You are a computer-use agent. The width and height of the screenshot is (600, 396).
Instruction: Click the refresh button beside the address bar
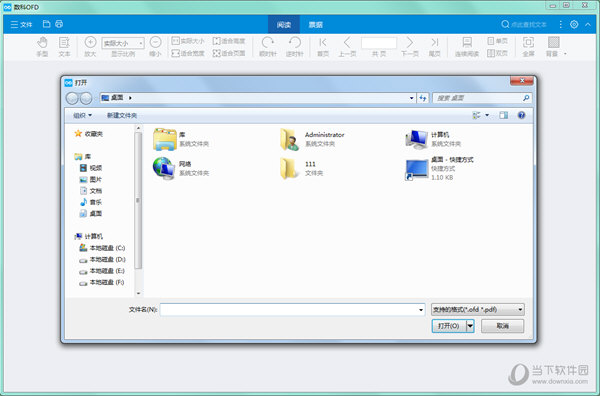tap(422, 98)
